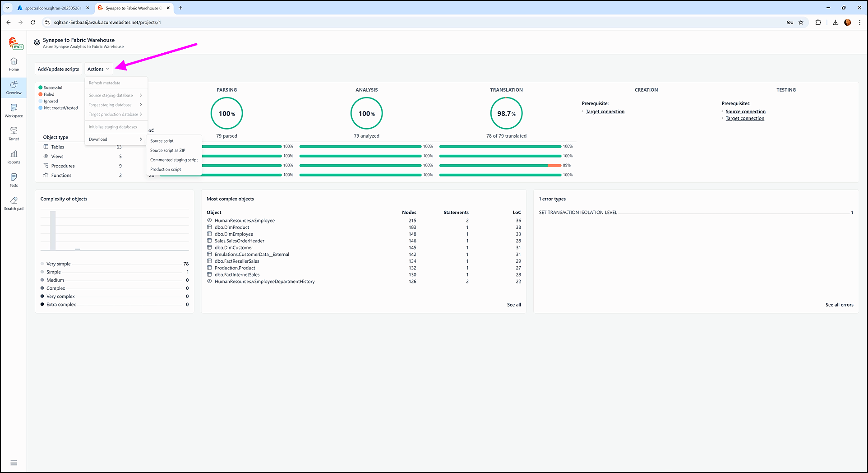Select Source script as ZIP
The image size is (868, 473).
(x=167, y=150)
